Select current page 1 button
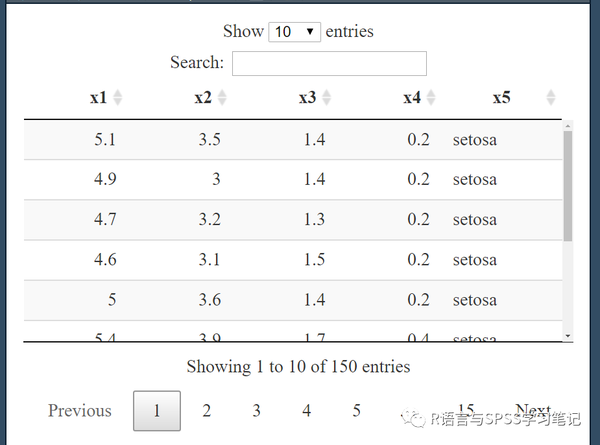Image resolution: width=600 pixels, height=445 pixels. click(157, 411)
